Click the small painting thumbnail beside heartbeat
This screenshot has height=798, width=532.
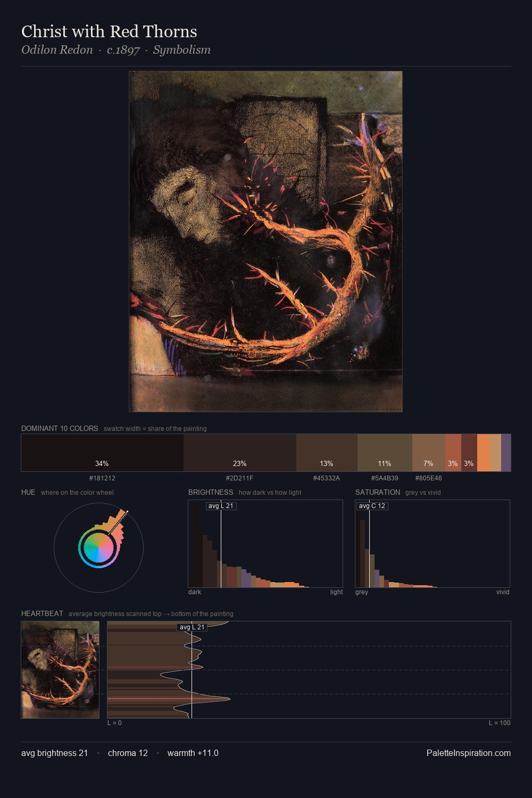[x=60, y=670]
